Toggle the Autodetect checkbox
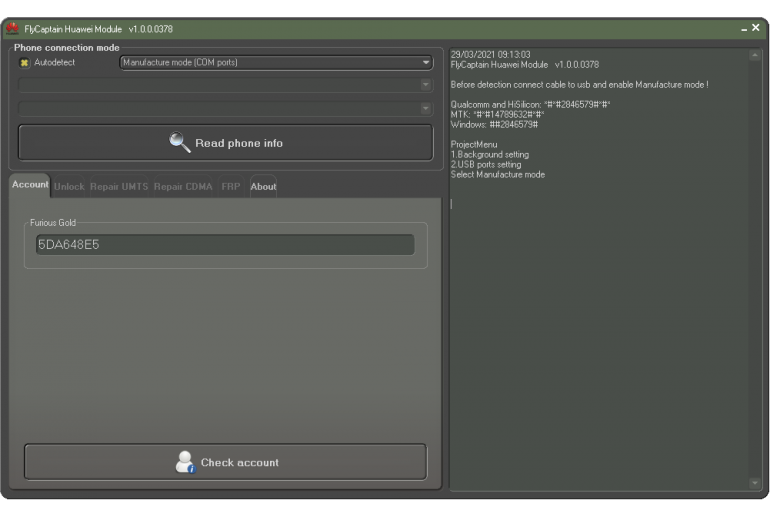 [x=24, y=63]
